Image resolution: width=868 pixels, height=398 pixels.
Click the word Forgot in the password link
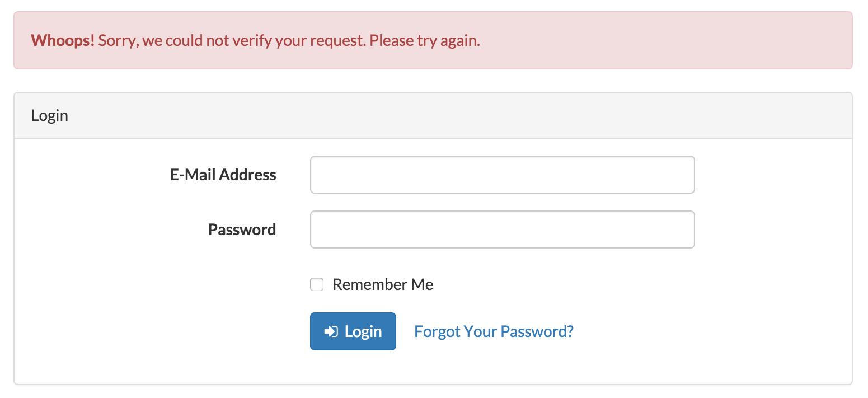pos(437,331)
